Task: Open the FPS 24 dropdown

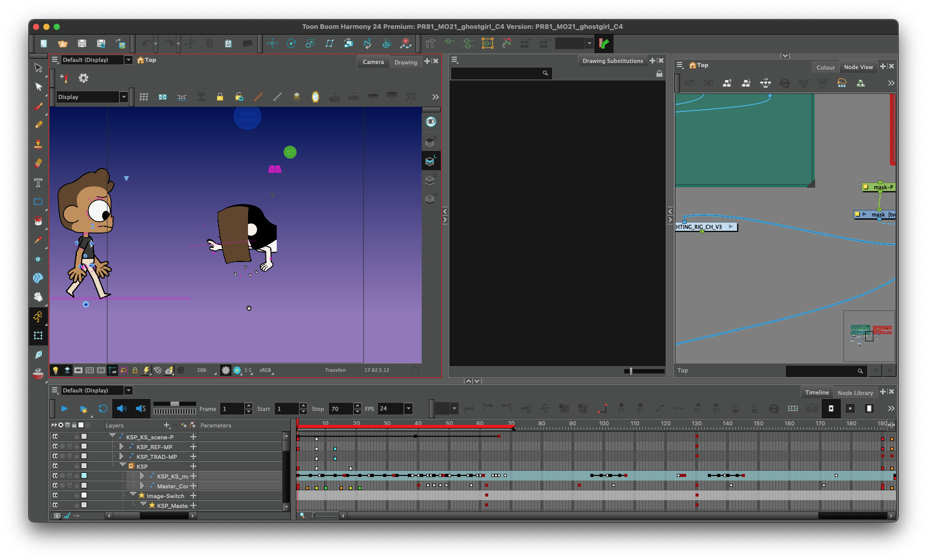Action: [408, 408]
